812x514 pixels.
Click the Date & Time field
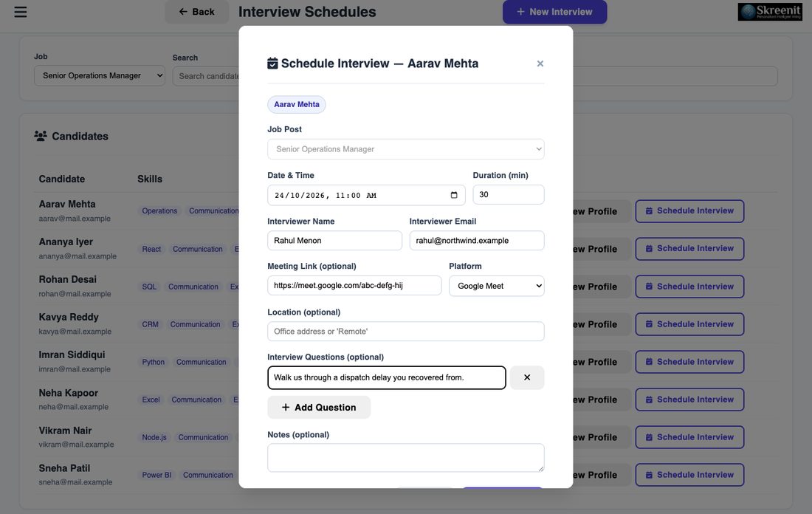tap(366, 196)
